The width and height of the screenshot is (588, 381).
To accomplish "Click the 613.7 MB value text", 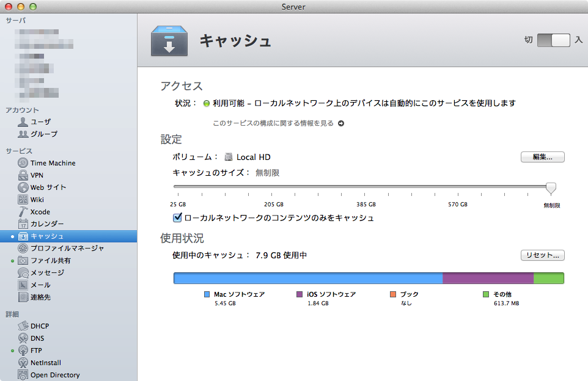I will (x=506, y=303).
